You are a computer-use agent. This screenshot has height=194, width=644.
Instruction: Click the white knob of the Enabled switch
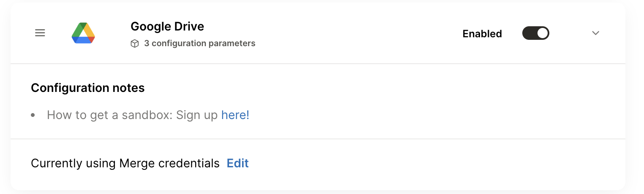[542, 33]
